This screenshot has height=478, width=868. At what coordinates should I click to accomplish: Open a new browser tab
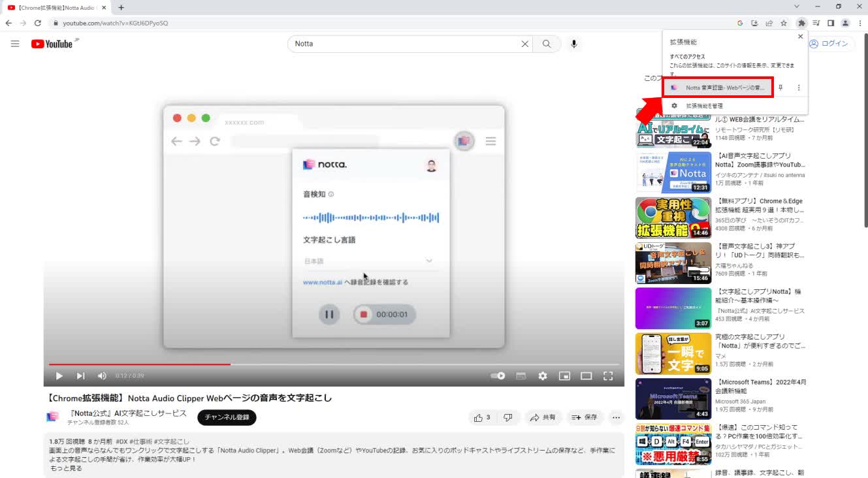(121, 7)
